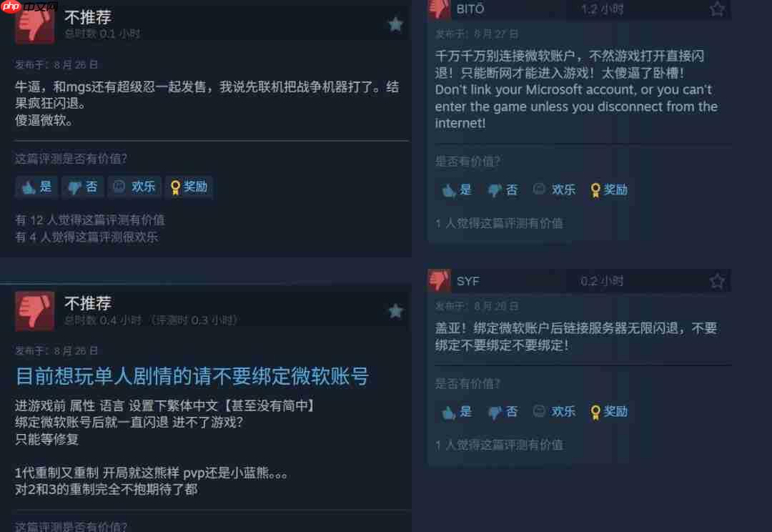Click thumbs-down 否 on BITO's review
The image size is (772, 532).
503,189
